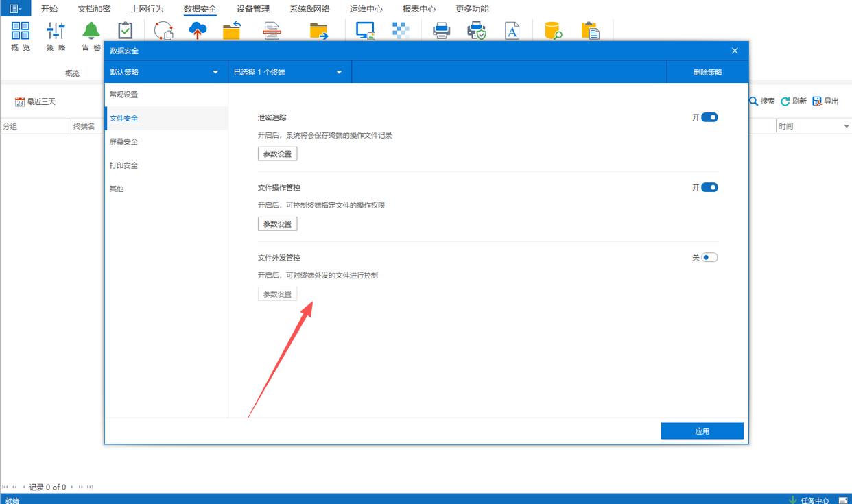
Task: Enable the 文件外发管控 toggle
Action: pyautogui.click(x=709, y=258)
